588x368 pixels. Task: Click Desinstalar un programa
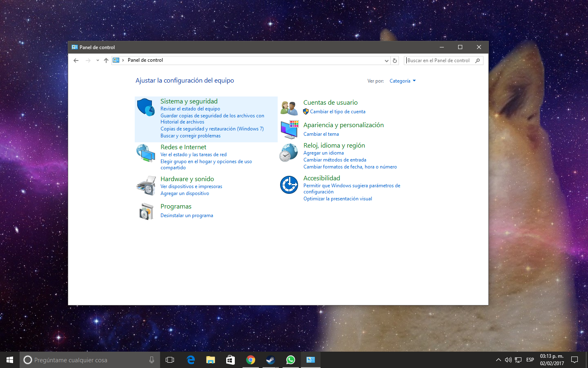pos(187,215)
